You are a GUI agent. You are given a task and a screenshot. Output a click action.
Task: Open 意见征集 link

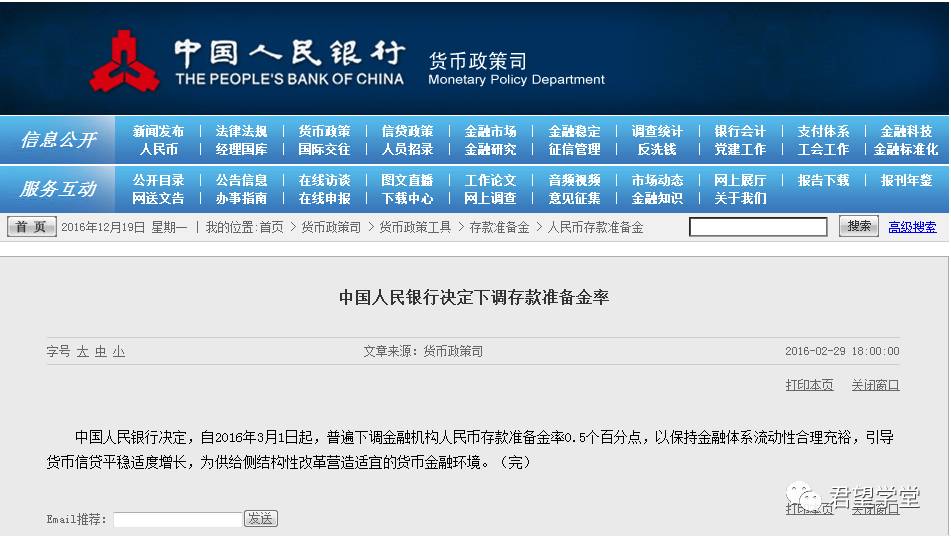(x=574, y=198)
